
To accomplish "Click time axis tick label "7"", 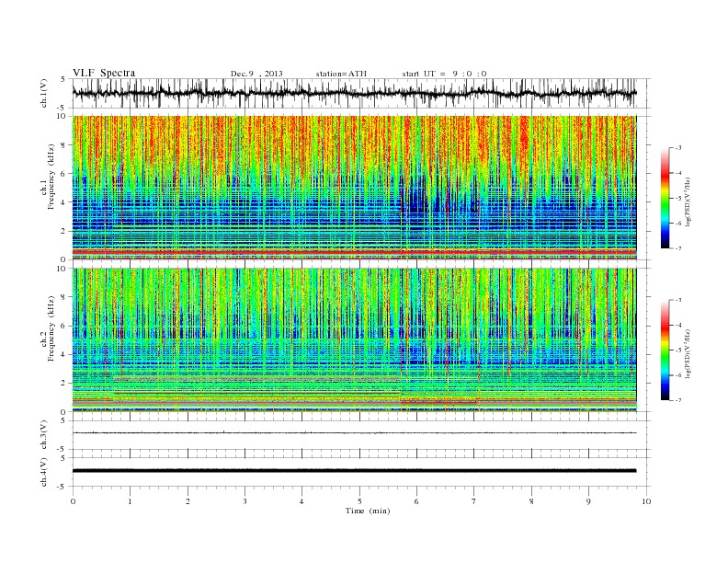I will click(473, 501).
